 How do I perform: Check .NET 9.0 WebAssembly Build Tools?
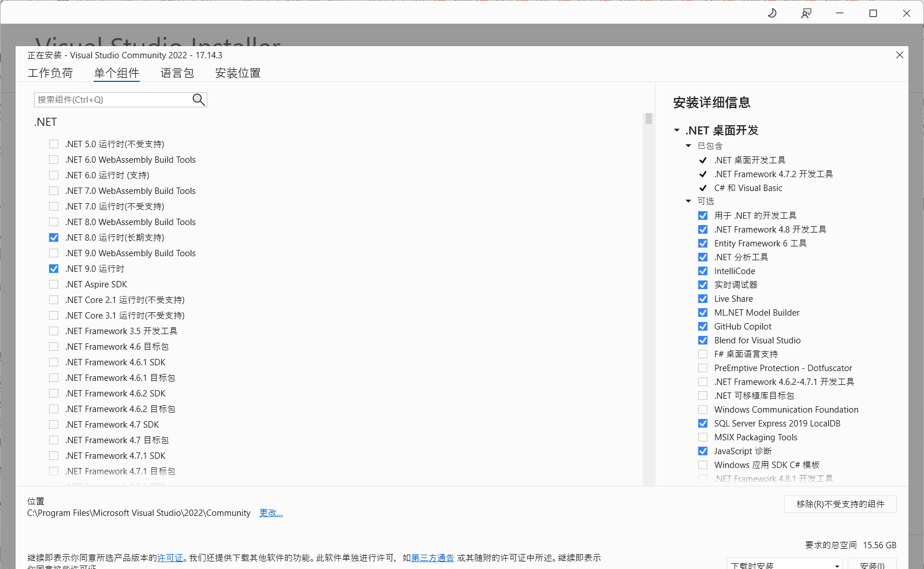(x=54, y=253)
